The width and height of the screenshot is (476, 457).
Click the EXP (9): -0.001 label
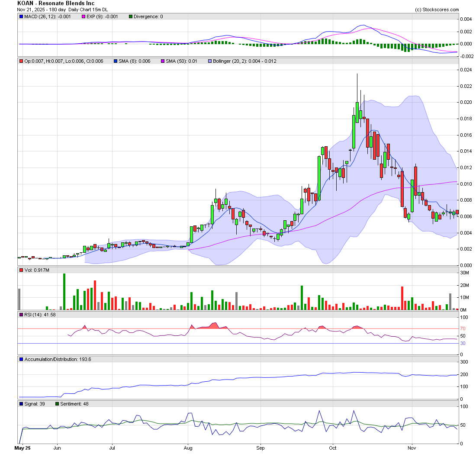[x=102, y=17]
